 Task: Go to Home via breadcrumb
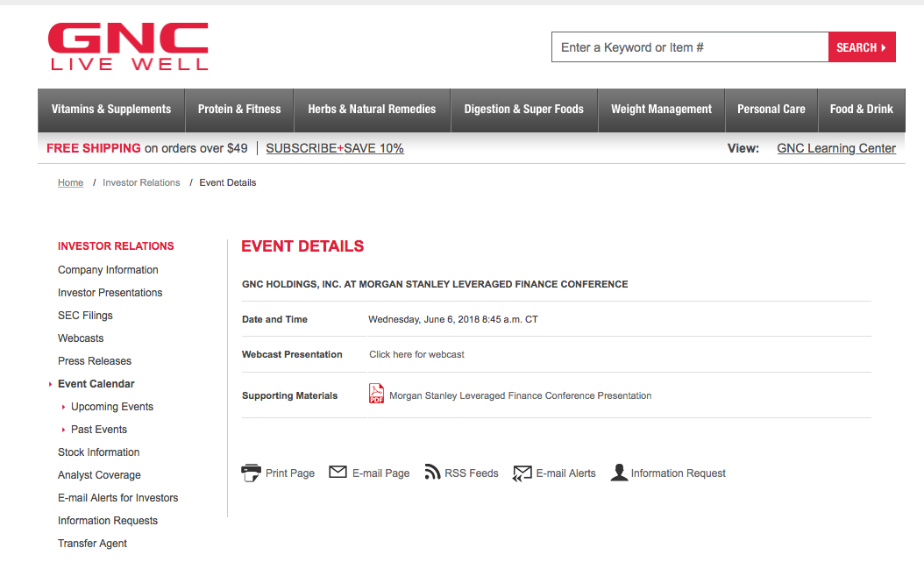click(70, 182)
